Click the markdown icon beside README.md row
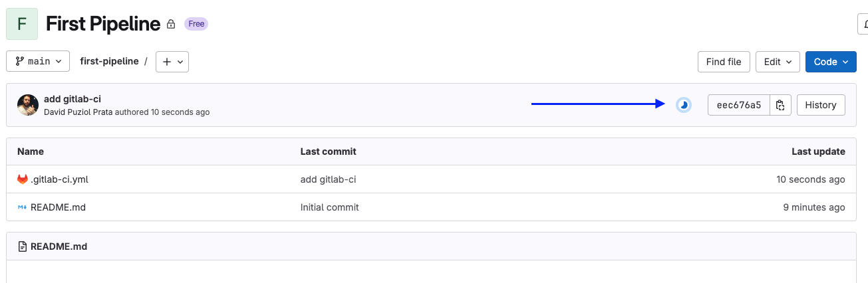Viewport: 868px width, 283px height. 23,207
